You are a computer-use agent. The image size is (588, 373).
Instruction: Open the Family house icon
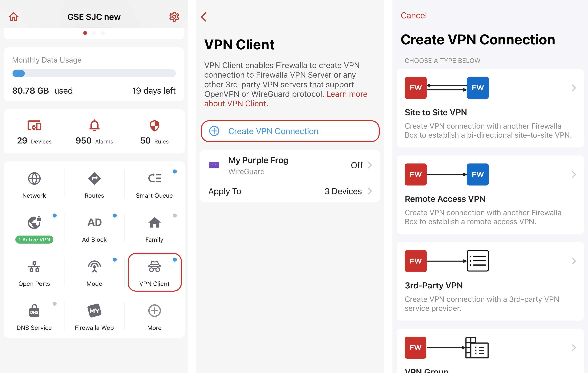coord(154,222)
